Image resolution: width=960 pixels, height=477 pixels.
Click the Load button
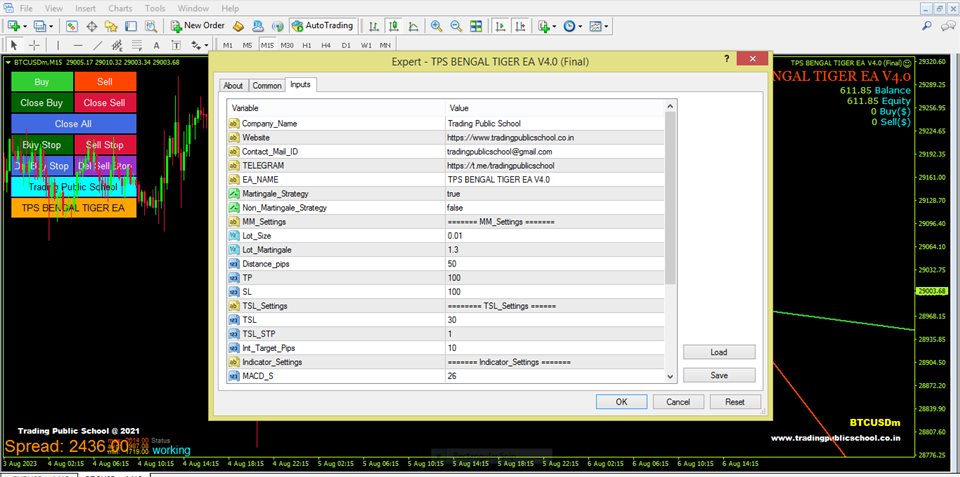click(x=719, y=352)
